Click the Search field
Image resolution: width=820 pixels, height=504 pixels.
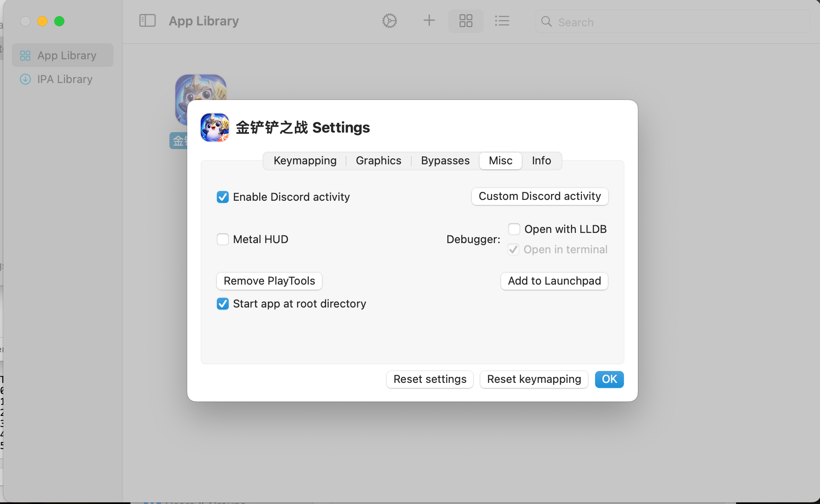pos(678,22)
